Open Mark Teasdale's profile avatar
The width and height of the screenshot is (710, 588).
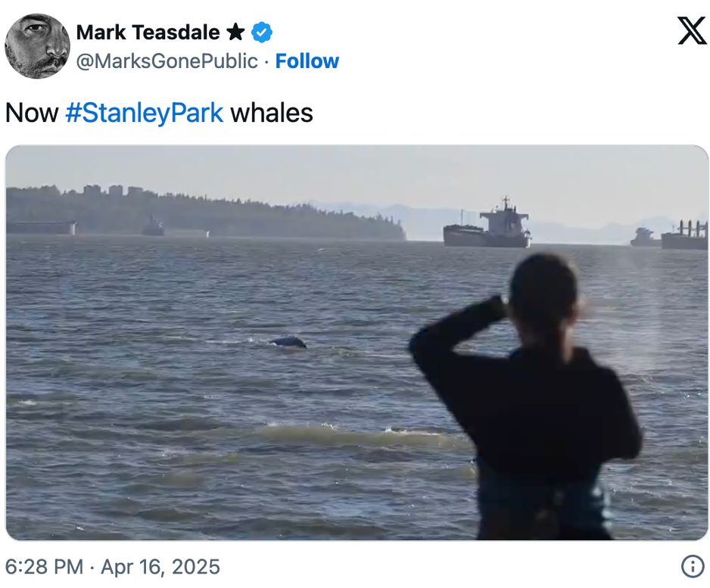37,46
